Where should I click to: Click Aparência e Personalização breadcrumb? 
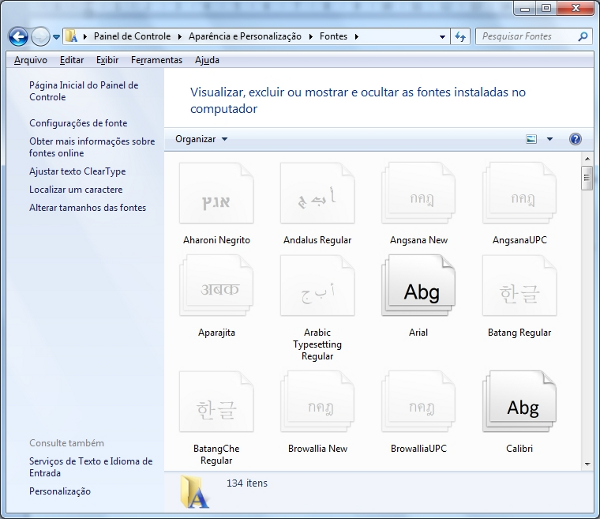[x=245, y=37]
